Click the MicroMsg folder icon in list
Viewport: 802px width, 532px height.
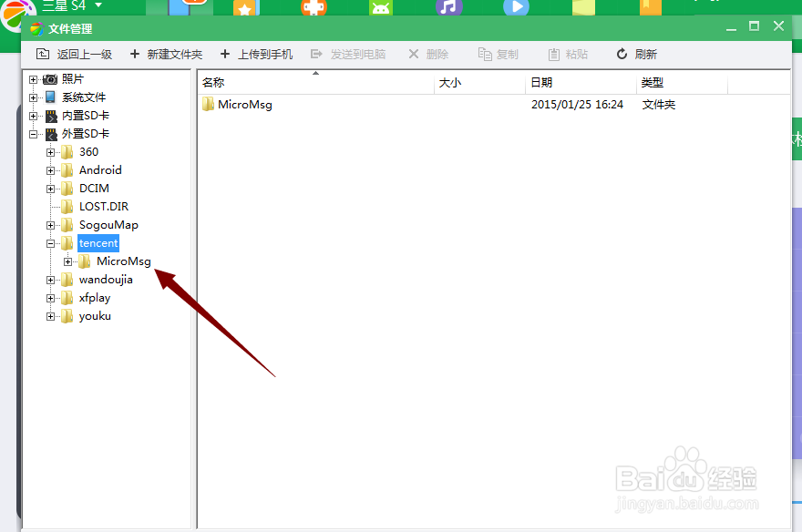(208, 104)
